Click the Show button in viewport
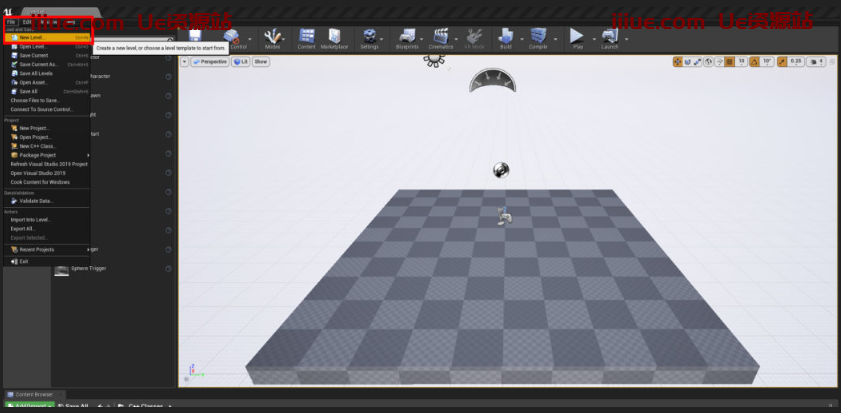The image size is (841, 413). [260, 62]
